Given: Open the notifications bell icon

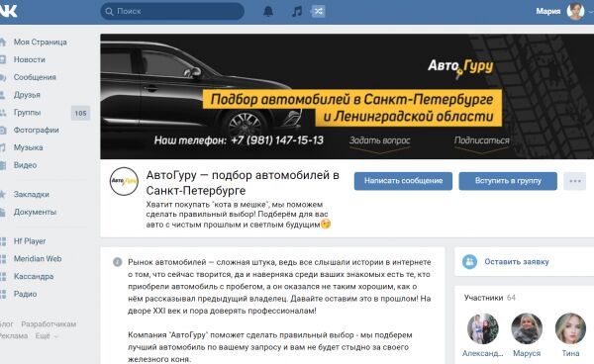Looking at the screenshot, I should [x=268, y=11].
